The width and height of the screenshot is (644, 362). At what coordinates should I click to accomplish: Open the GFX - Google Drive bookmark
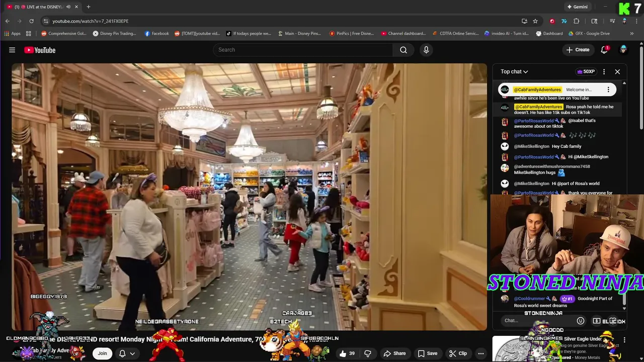tap(590, 34)
